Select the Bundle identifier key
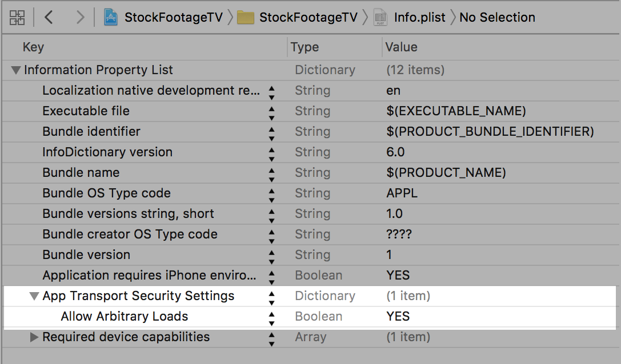Image resolution: width=621 pixels, height=364 pixels. [x=91, y=131]
